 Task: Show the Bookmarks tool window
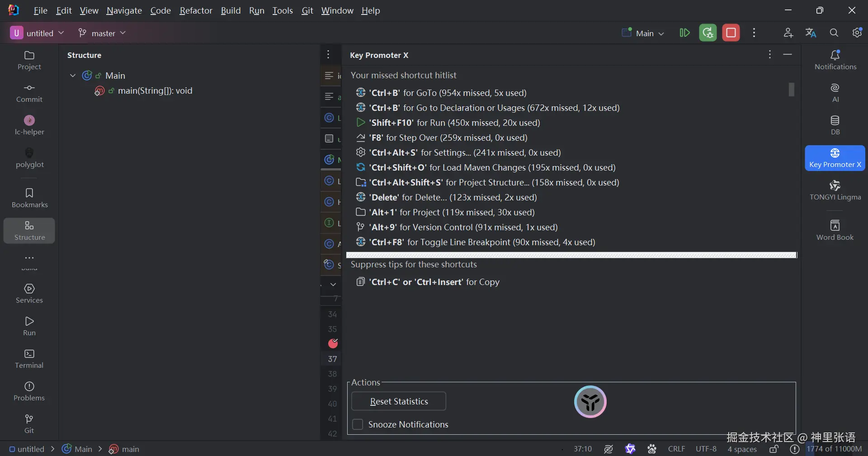click(29, 198)
